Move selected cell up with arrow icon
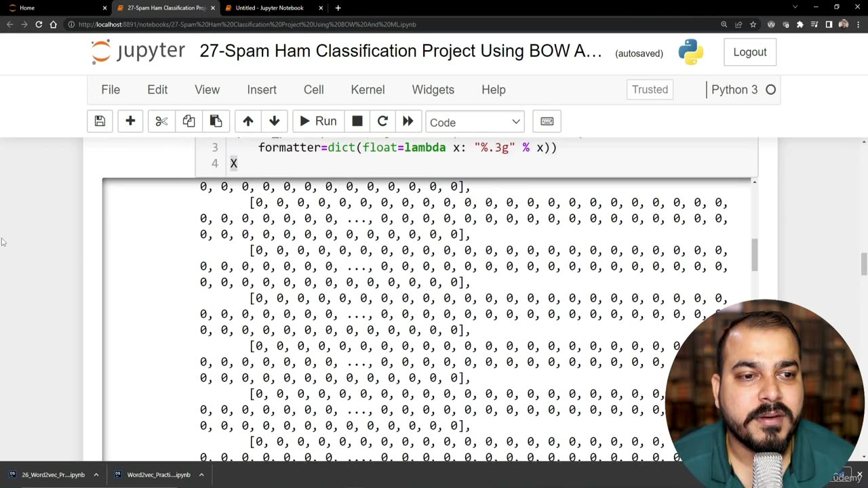868x488 pixels. [x=248, y=121]
